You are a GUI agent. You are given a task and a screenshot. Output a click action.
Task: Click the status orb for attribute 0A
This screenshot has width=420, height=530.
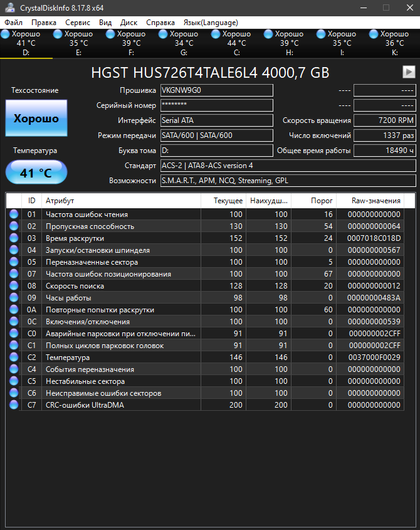click(x=14, y=310)
